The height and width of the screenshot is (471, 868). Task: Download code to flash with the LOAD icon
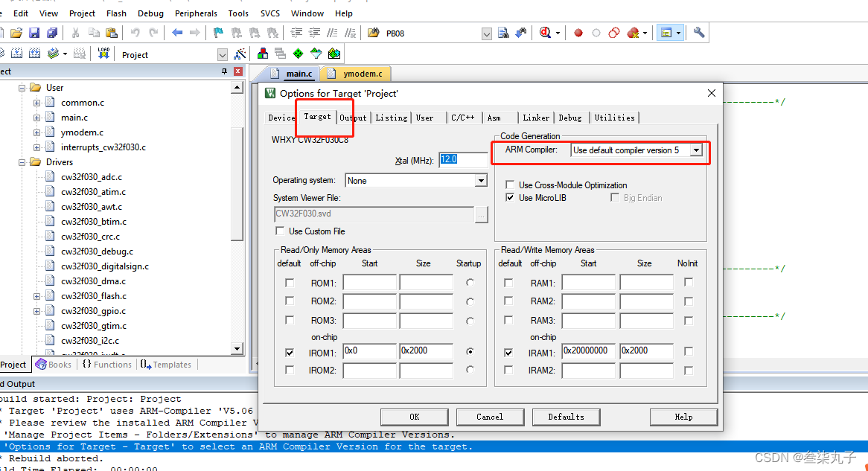[103, 53]
